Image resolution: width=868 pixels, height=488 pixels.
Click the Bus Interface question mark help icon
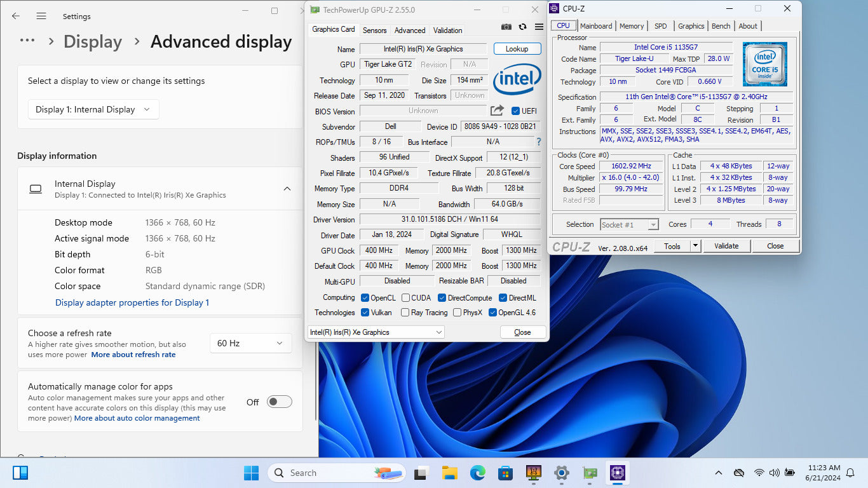pos(539,142)
